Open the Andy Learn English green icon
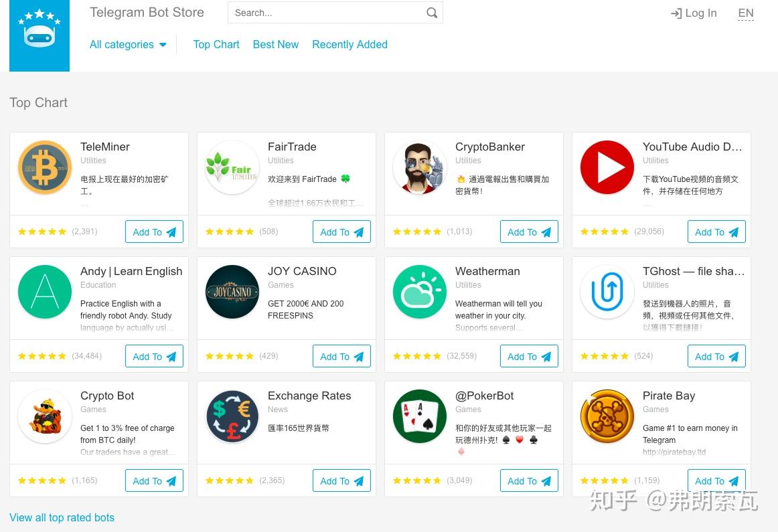Image resolution: width=778 pixels, height=532 pixels. click(45, 292)
